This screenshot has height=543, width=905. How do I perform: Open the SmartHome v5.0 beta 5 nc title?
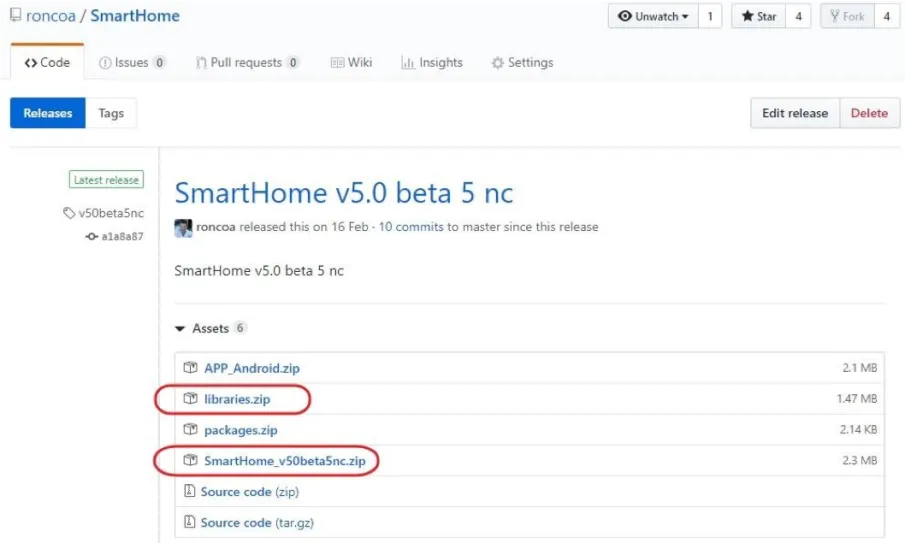tap(343, 193)
